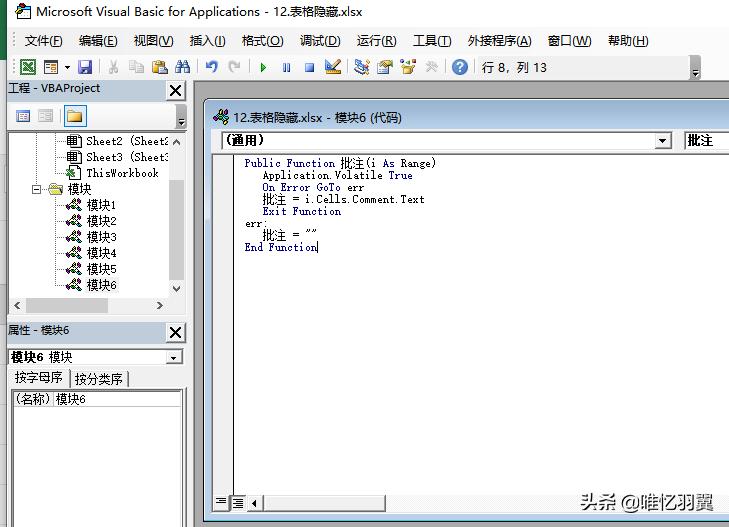Click the Paste clipboard icon
The height and width of the screenshot is (527, 729).
point(159,67)
